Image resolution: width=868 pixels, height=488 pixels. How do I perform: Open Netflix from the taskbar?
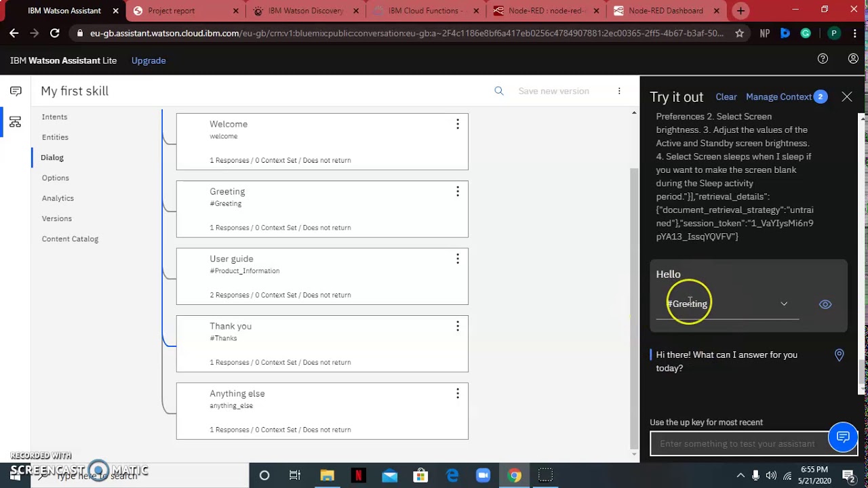pyautogui.click(x=358, y=476)
